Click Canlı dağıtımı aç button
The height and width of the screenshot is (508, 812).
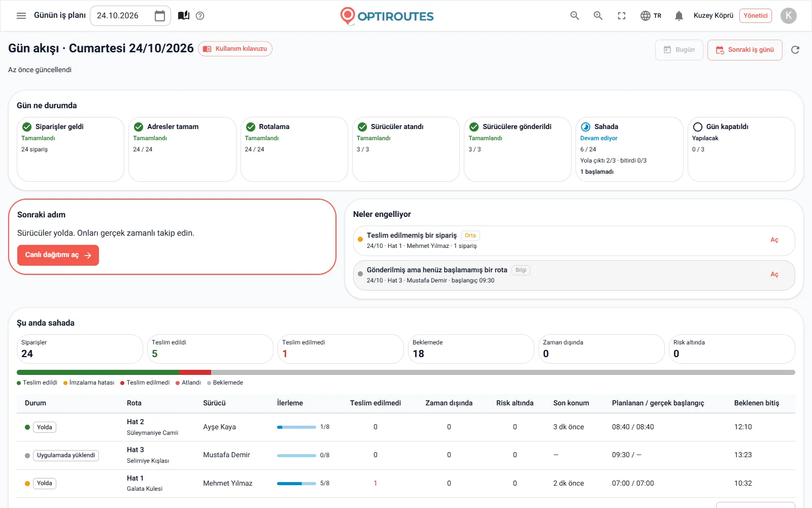58,255
